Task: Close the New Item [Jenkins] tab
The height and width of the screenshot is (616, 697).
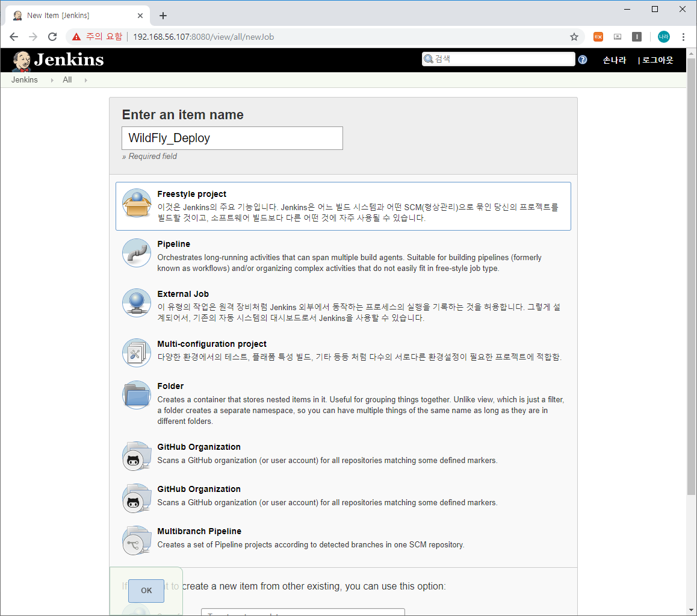Action: pos(140,16)
